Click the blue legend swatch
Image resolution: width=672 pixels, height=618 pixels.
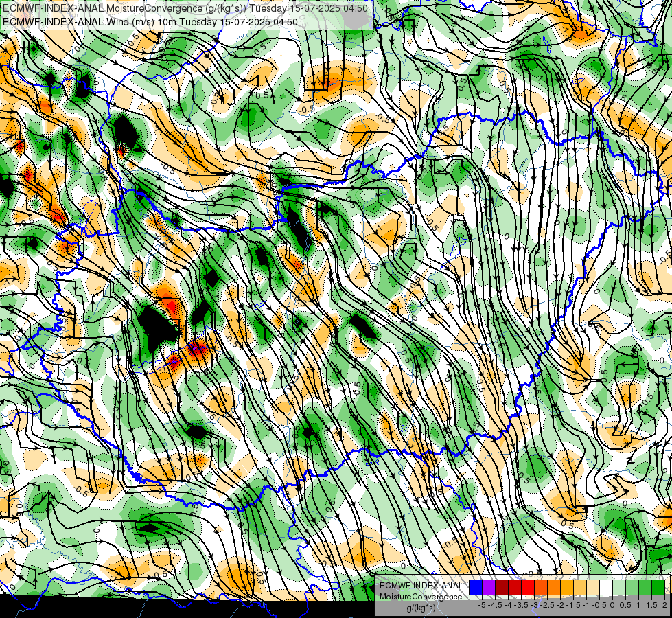476,587
